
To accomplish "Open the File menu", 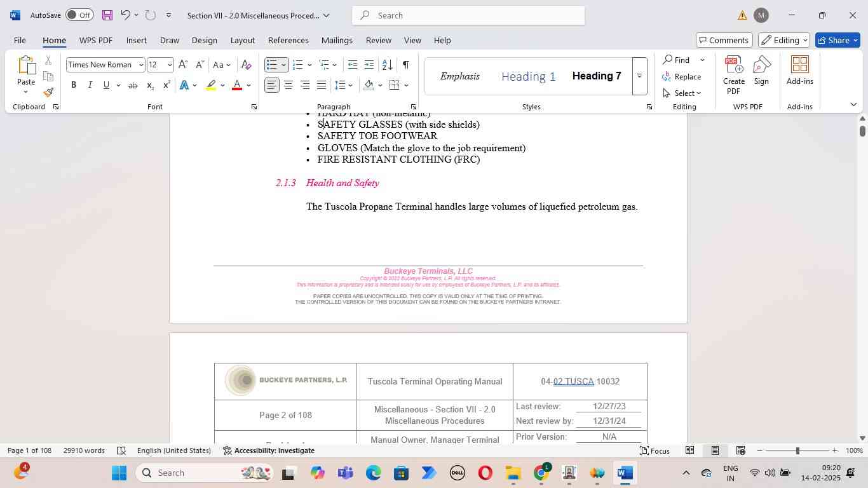I will click(x=20, y=40).
